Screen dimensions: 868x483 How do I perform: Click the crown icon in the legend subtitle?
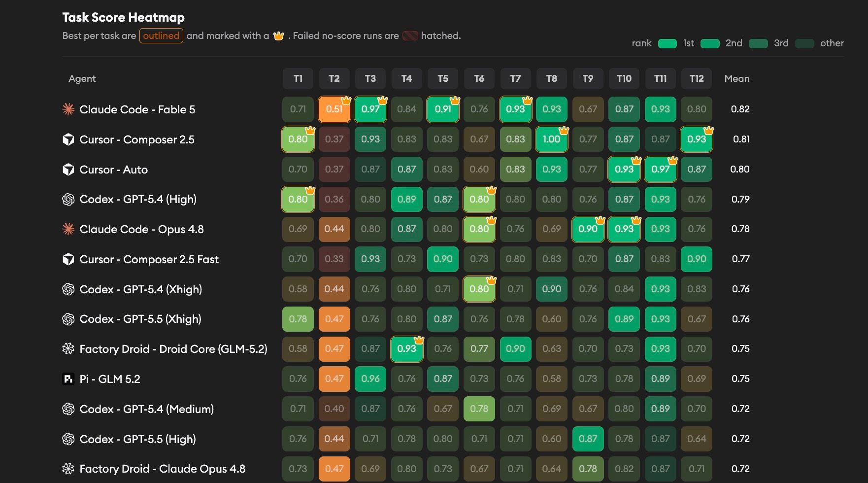279,35
